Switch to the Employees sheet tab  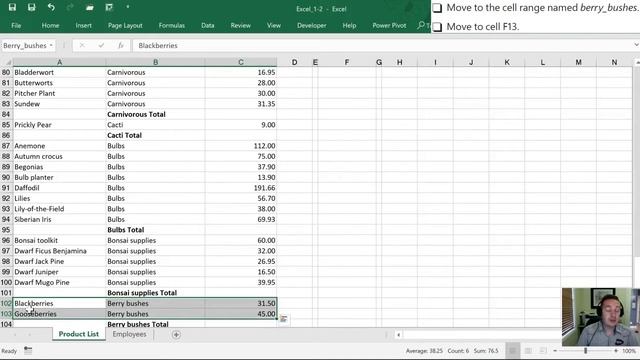[129, 334]
